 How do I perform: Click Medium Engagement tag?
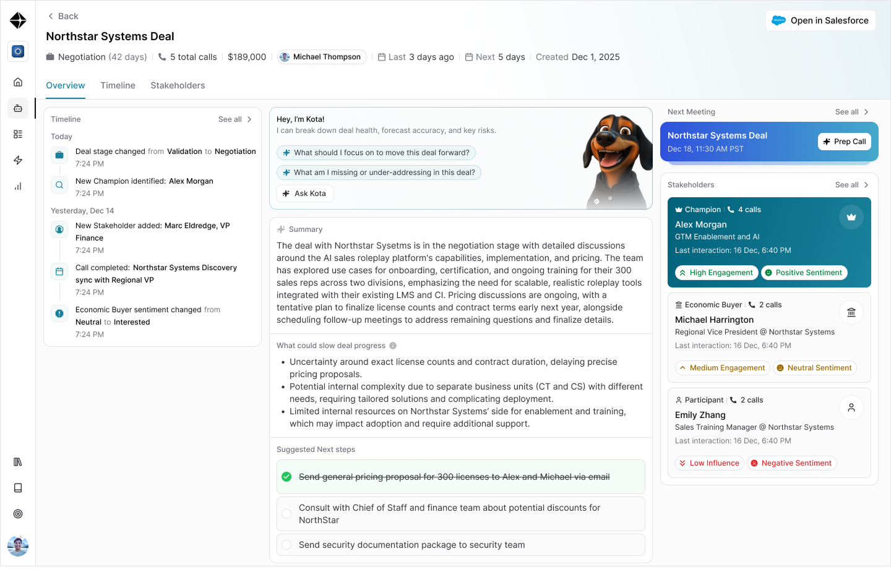tap(723, 368)
